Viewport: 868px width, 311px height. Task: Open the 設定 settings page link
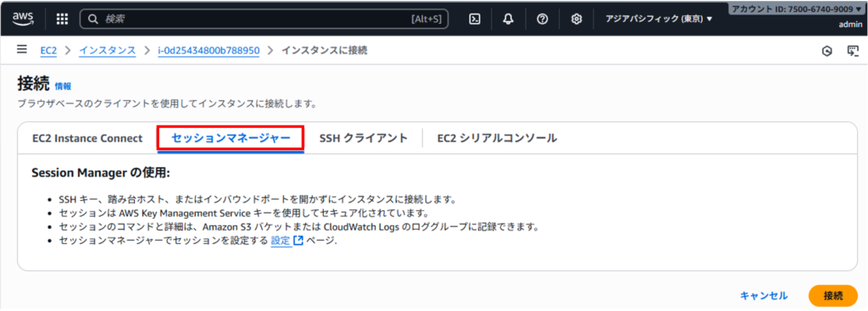(281, 241)
